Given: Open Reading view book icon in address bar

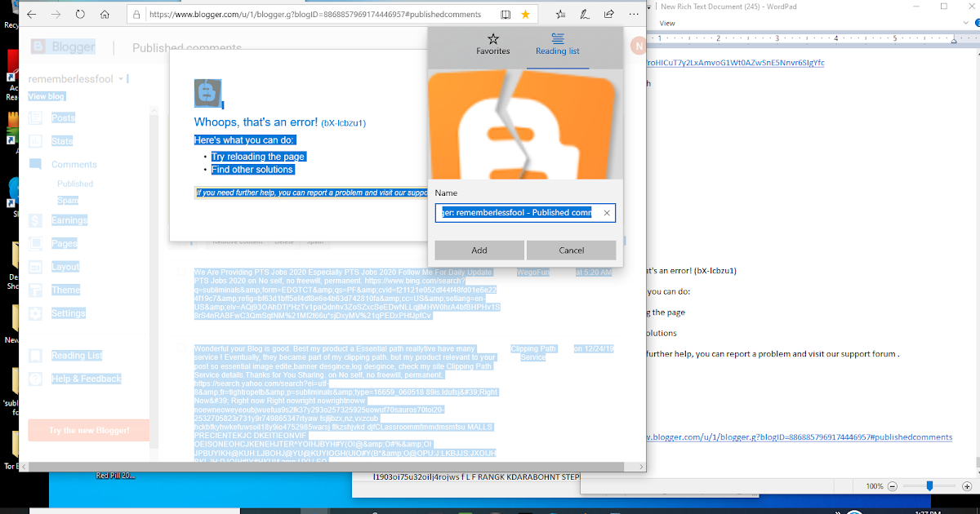Looking at the screenshot, I should click(x=506, y=15).
